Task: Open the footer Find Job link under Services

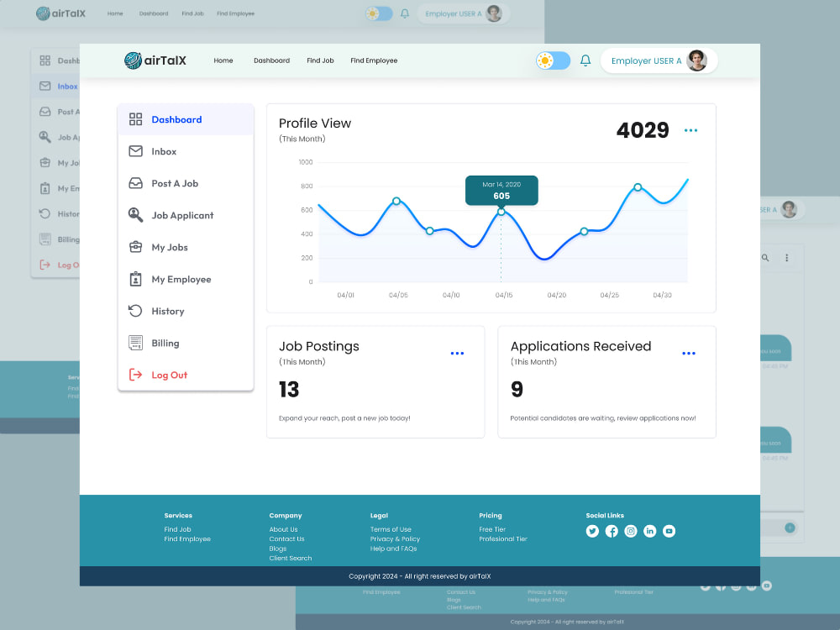Action: [x=177, y=529]
